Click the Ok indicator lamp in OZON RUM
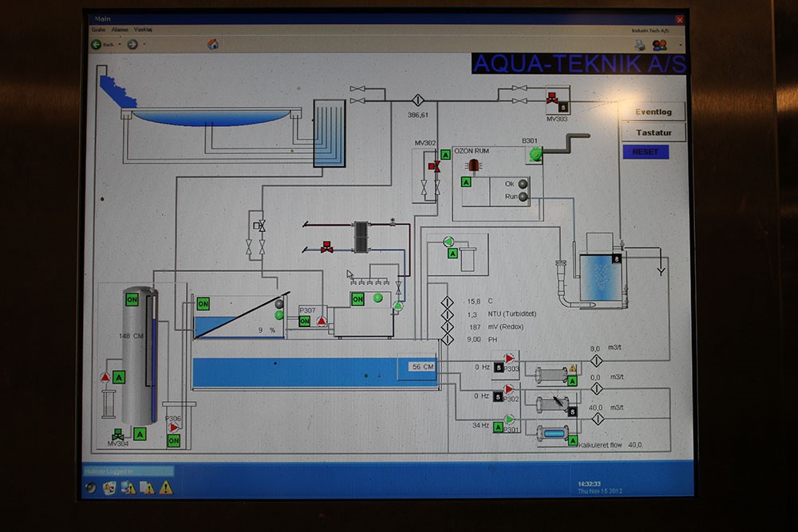The width and height of the screenshot is (798, 532). point(523,184)
